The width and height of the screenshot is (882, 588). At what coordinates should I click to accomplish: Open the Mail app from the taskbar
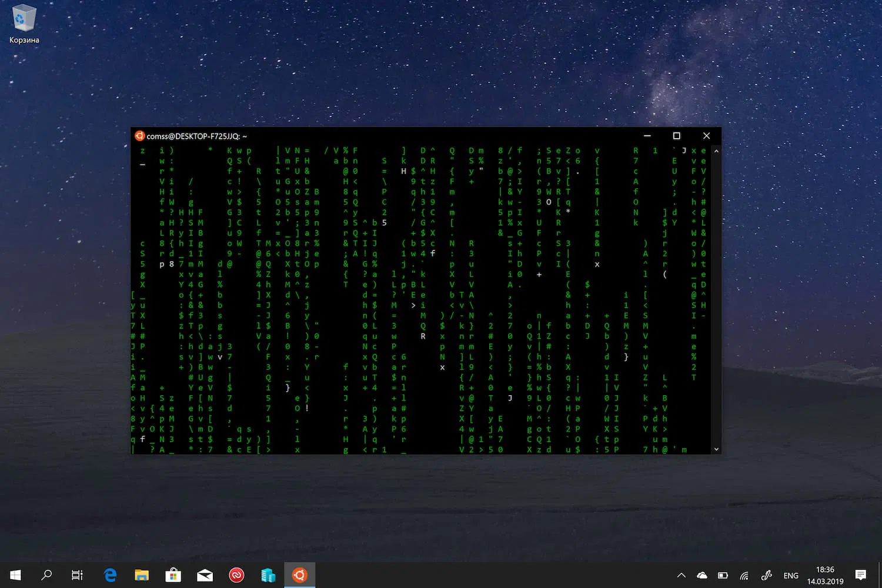(x=205, y=575)
